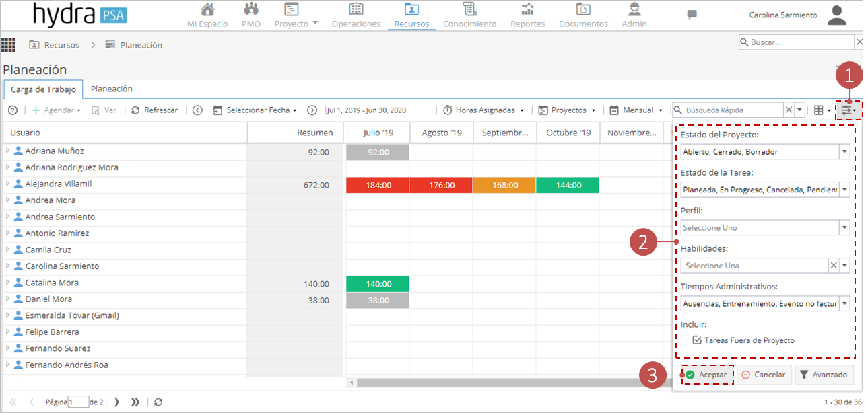Open the chat messages icon
Image resolution: width=868 pixels, height=413 pixels.
click(692, 14)
